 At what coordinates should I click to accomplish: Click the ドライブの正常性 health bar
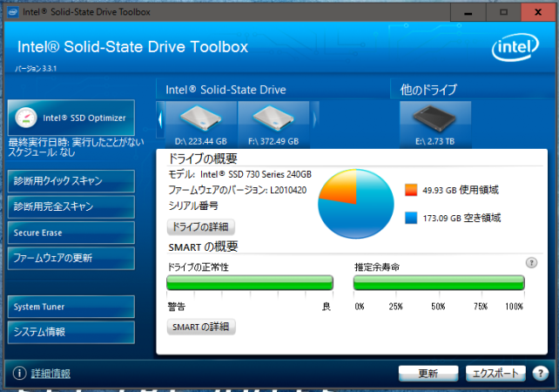pyautogui.click(x=250, y=283)
